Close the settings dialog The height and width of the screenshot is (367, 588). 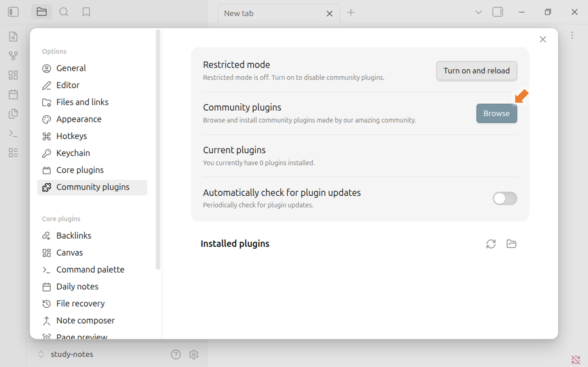tap(543, 39)
